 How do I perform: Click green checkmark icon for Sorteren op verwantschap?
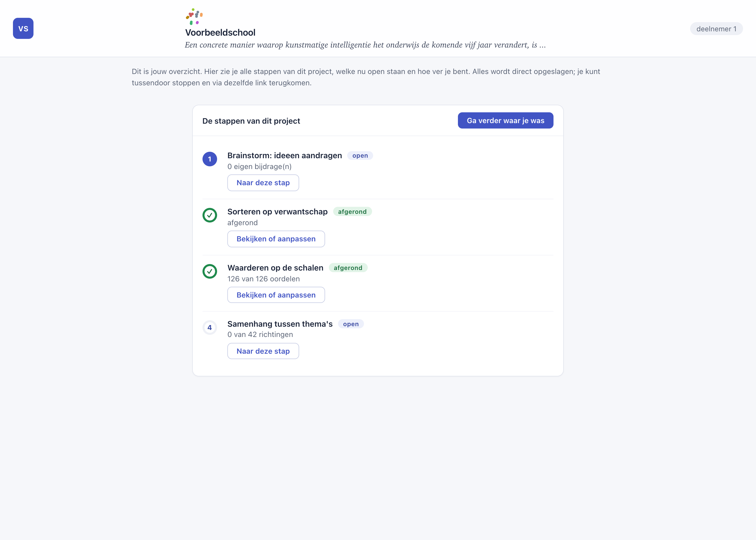coord(210,215)
